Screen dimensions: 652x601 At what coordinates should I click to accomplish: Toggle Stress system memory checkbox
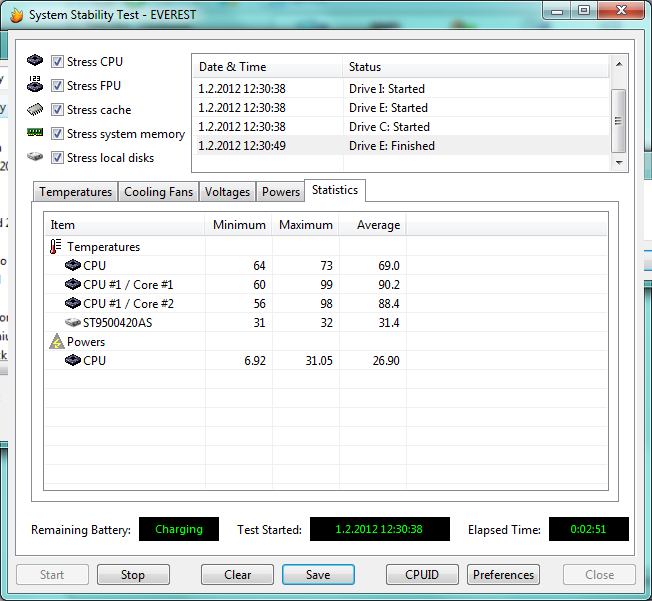57,134
